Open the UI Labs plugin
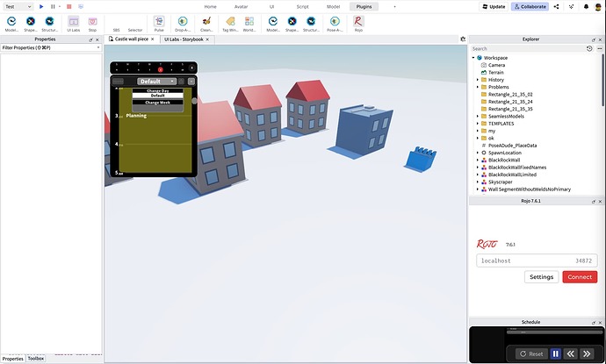This screenshot has height=364, width=606. (x=74, y=24)
